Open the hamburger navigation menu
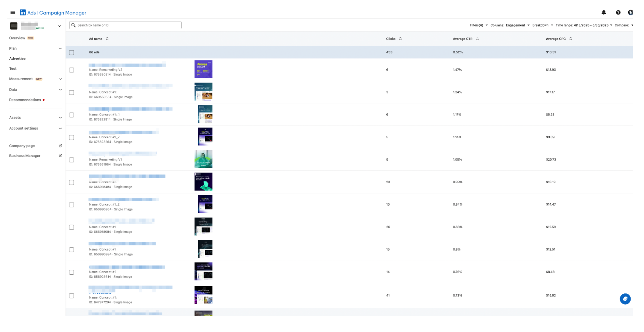This screenshot has height=332, width=644. click(13, 12)
